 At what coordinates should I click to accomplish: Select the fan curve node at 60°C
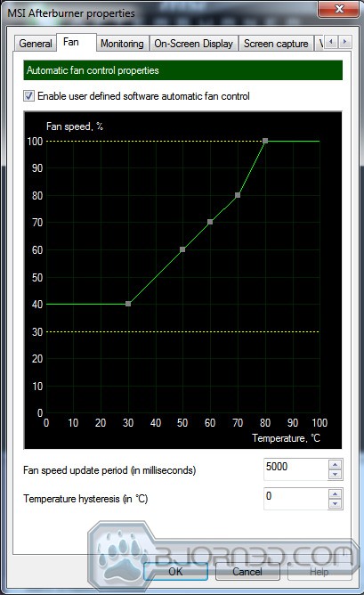click(210, 222)
